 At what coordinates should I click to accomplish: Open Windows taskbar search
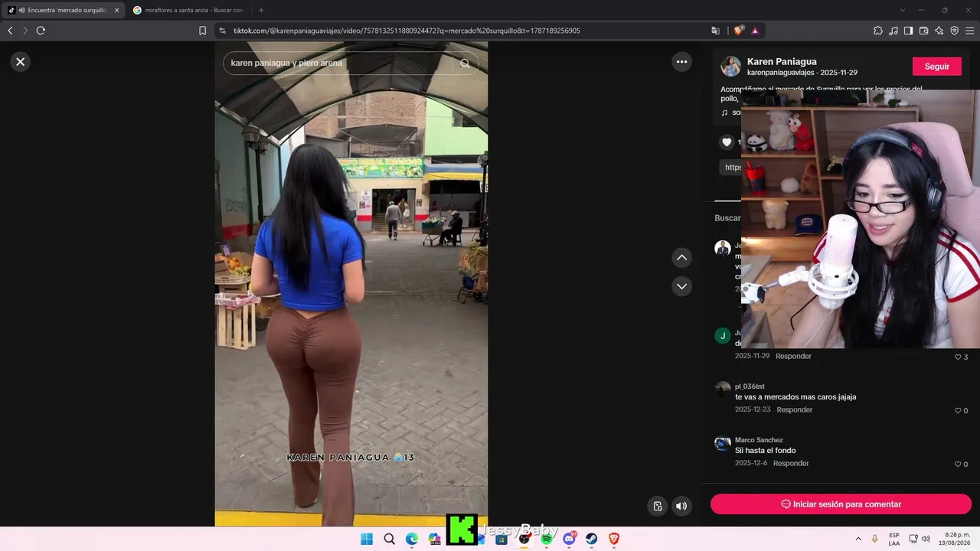[x=389, y=539]
